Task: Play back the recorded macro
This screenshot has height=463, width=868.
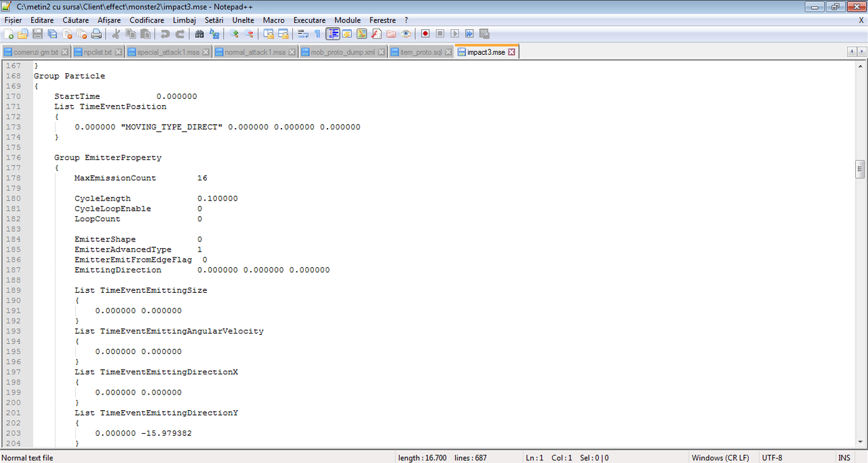Action: pos(454,34)
